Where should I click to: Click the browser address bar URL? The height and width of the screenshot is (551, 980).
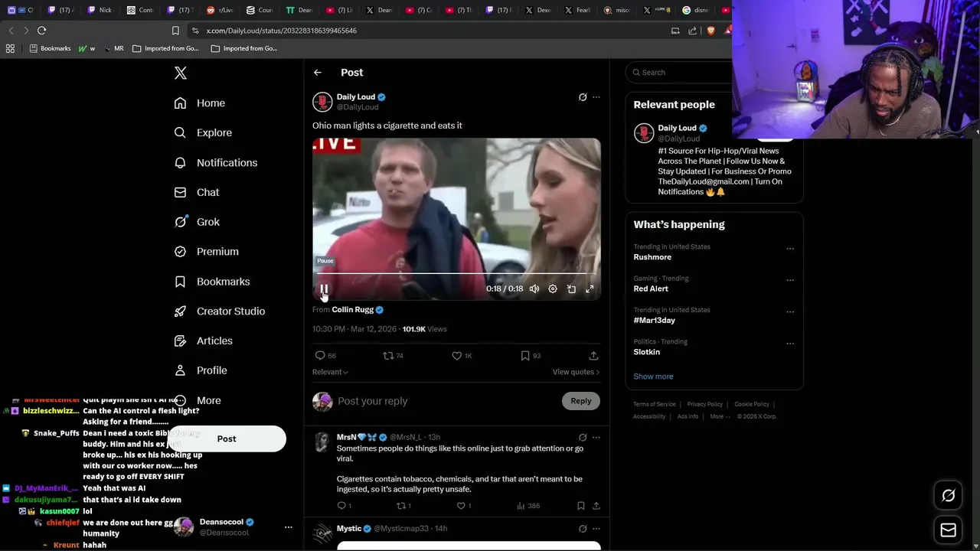(x=282, y=31)
